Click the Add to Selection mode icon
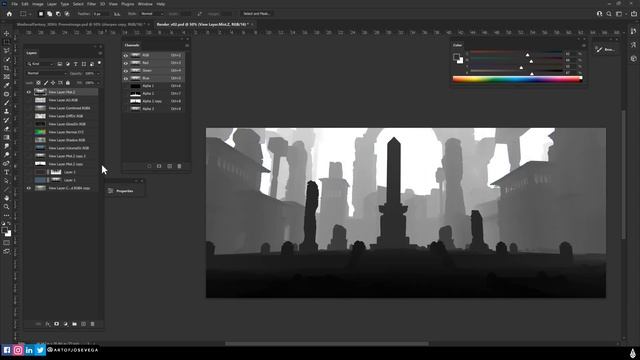 [49, 14]
